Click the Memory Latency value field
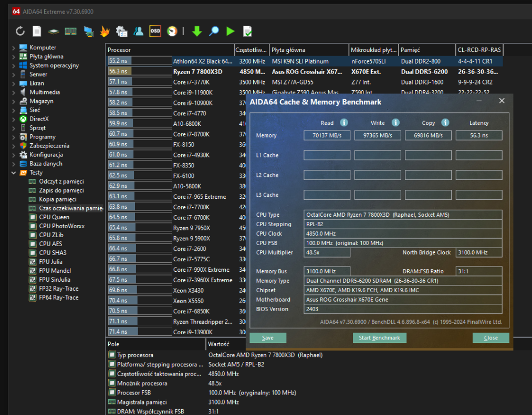 (479, 135)
